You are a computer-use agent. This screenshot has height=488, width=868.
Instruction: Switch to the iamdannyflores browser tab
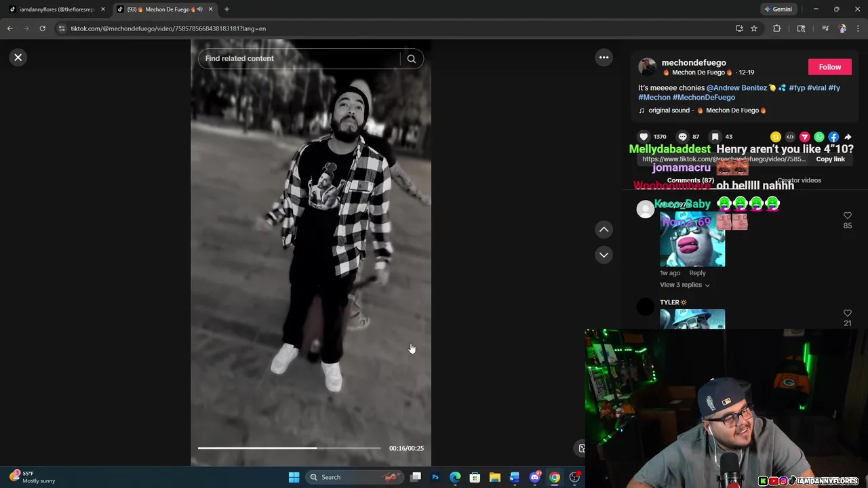point(56,9)
